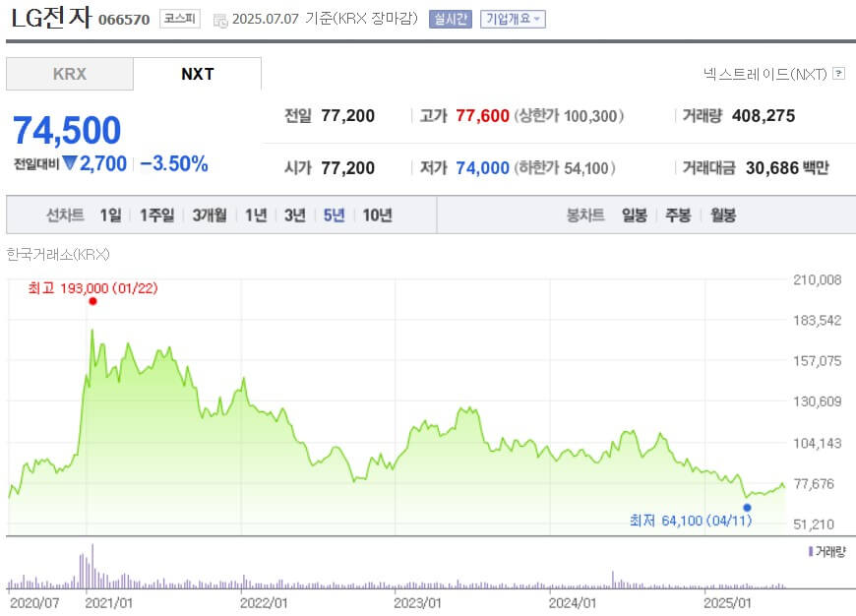Select the NXT tab
This screenshot has width=856, height=616.
[x=198, y=73]
